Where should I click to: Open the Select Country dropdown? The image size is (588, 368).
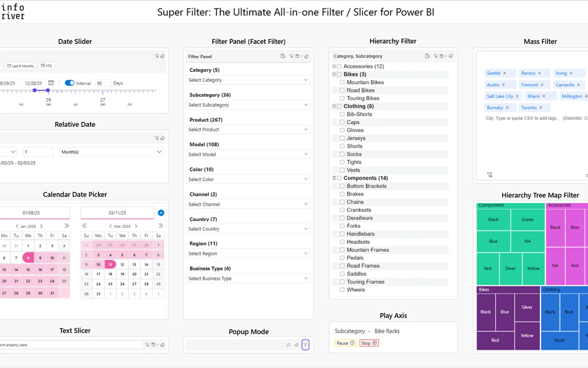[x=248, y=229]
